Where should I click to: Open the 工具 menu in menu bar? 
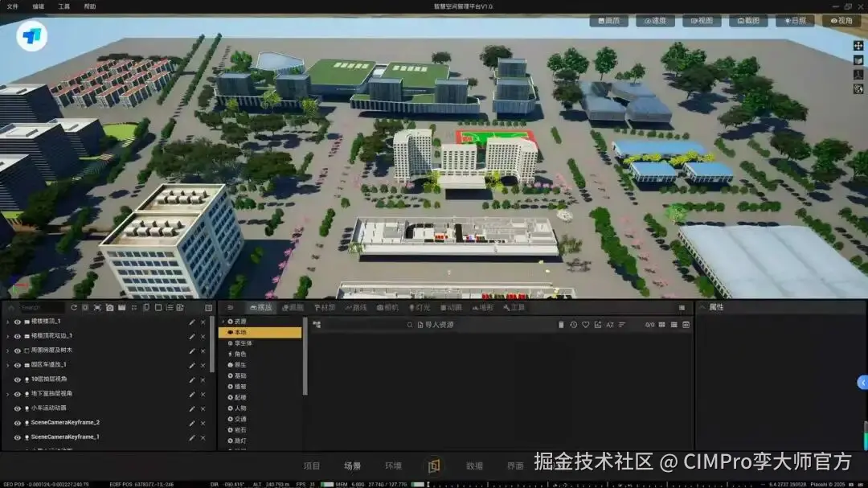[64, 6]
